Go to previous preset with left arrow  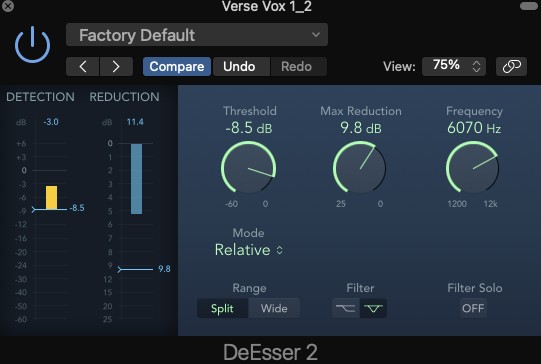(x=83, y=67)
